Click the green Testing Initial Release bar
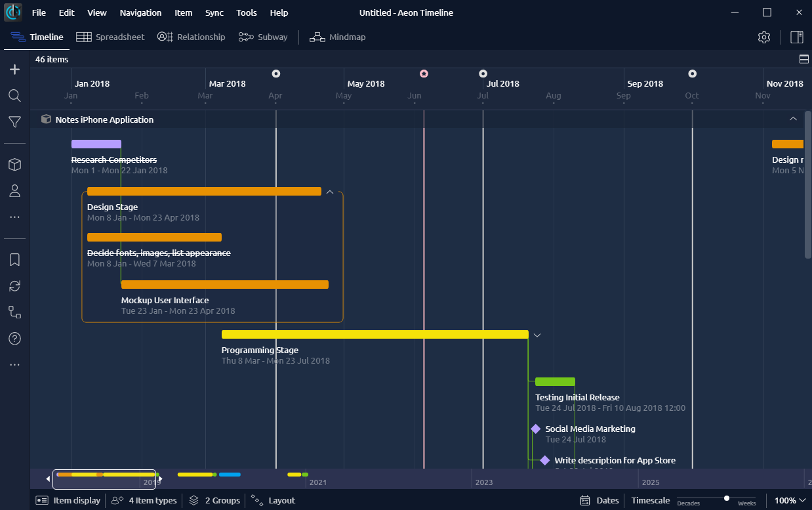Image resolution: width=812 pixels, height=510 pixels. point(555,381)
